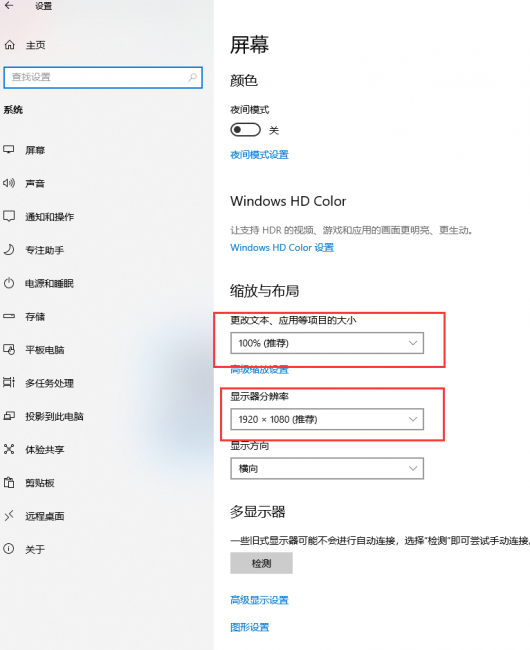Open the 关于 info icon

(x=9, y=549)
